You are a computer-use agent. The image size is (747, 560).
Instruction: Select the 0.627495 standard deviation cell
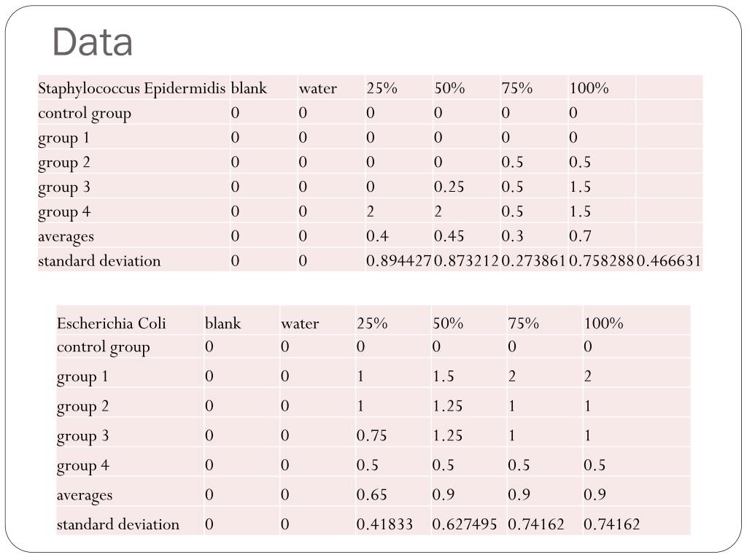point(465,524)
